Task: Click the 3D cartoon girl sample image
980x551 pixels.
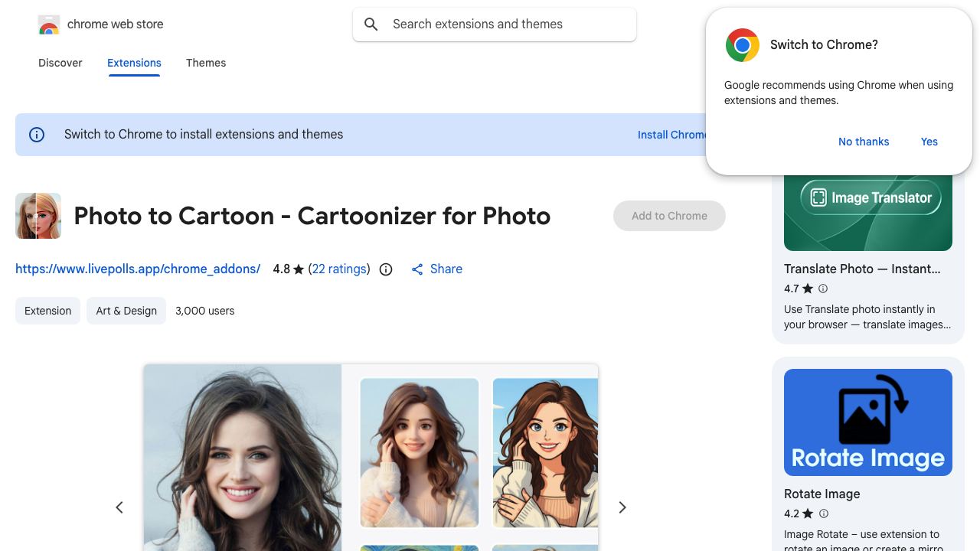Action: tap(420, 453)
